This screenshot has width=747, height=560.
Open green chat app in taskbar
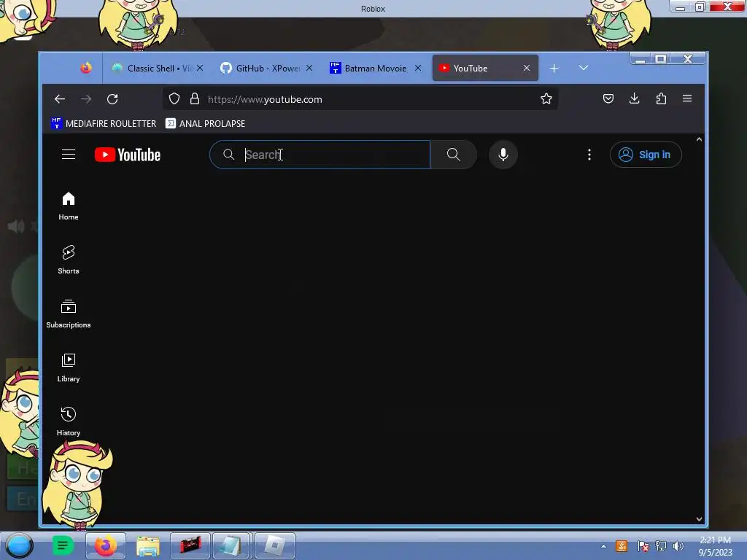click(63, 545)
